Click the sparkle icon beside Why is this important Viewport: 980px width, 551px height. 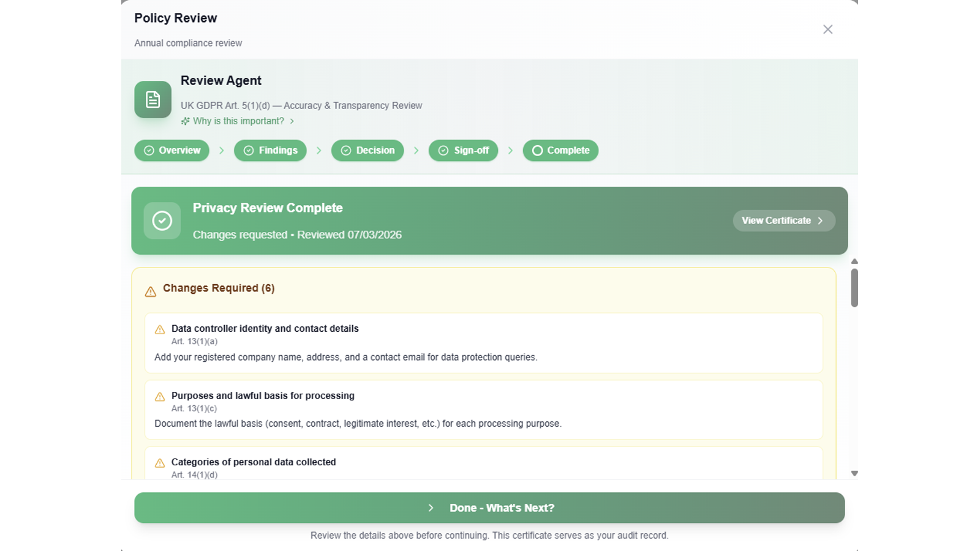[x=185, y=121]
